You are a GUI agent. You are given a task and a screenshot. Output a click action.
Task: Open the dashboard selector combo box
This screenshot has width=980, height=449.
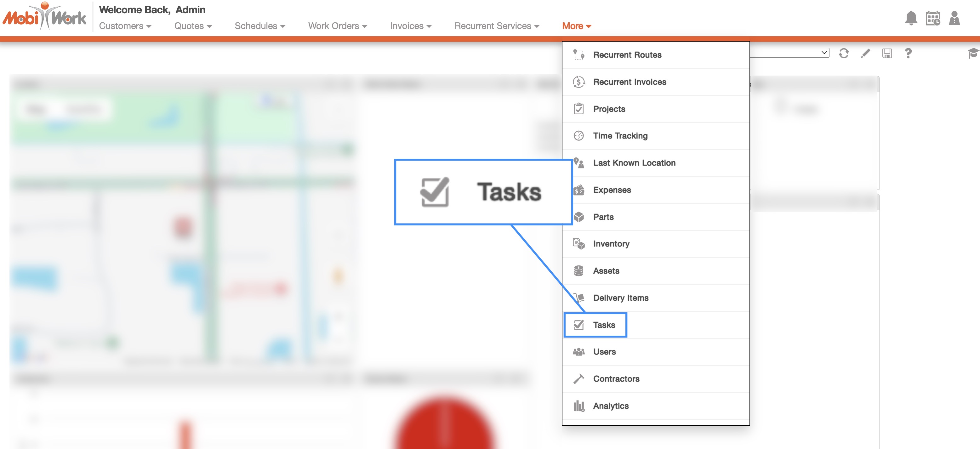[x=789, y=53]
